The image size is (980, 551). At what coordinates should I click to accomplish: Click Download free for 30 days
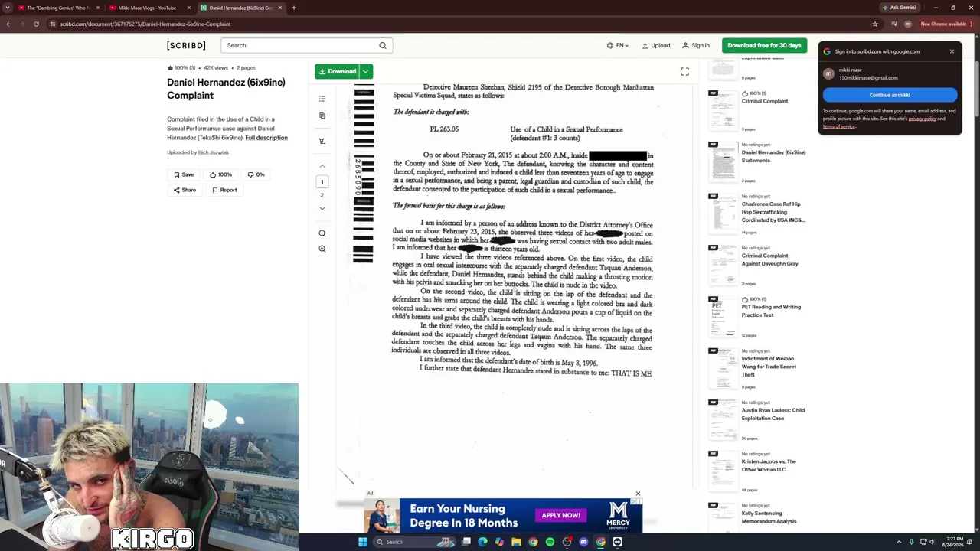[764, 45]
